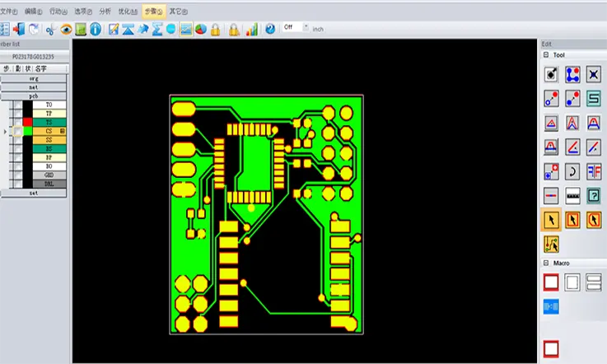
Task: Click the blue info circle icon
Action: 96,29
